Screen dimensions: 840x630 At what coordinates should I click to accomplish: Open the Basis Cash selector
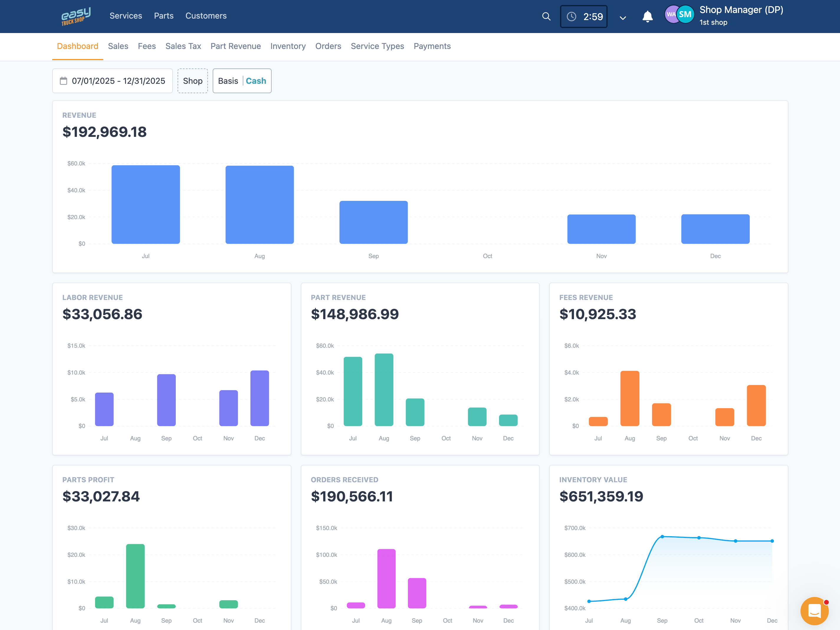242,81
